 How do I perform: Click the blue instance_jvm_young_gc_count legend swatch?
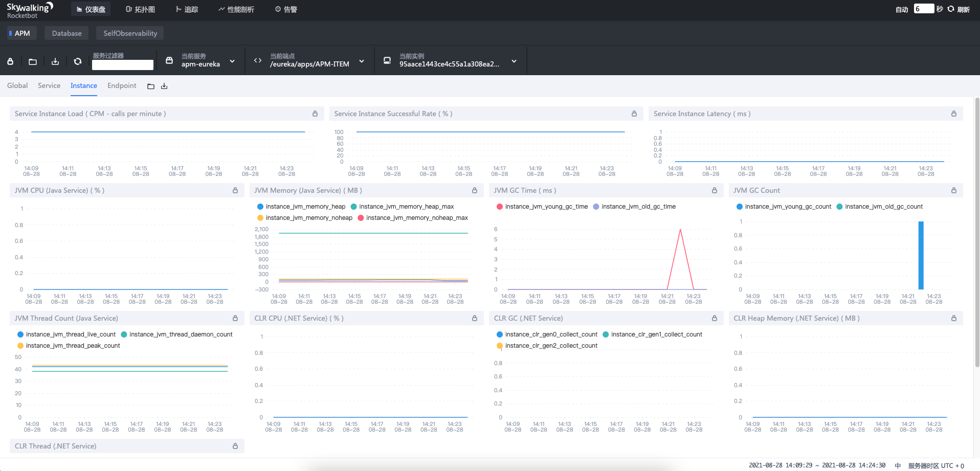point(740,207)
